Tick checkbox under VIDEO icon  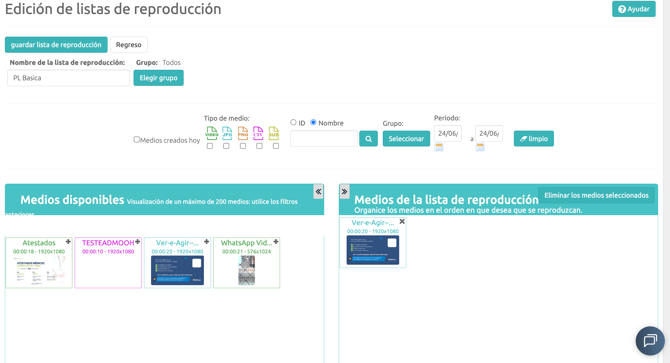tap(210, 146)
